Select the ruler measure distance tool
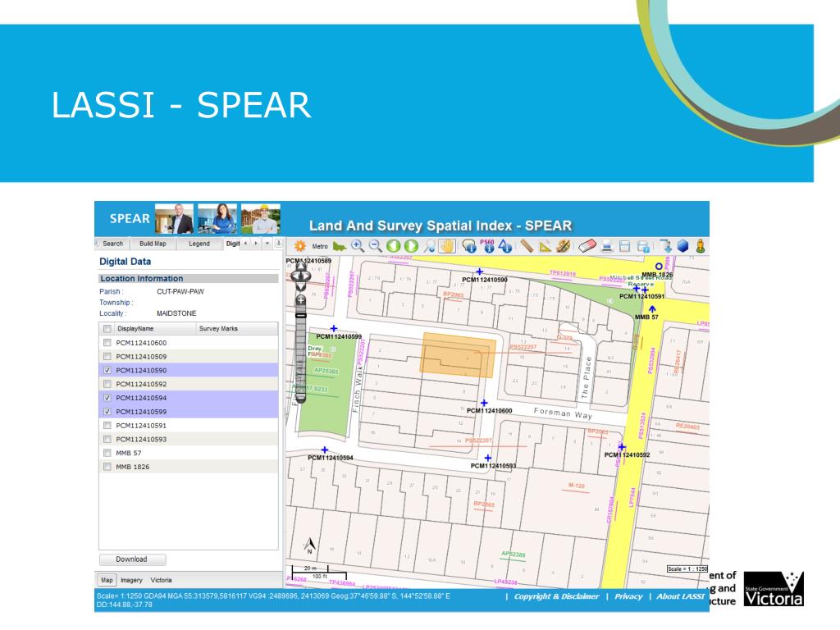This screenshot has height=630, width=840. tap(527, 246)
